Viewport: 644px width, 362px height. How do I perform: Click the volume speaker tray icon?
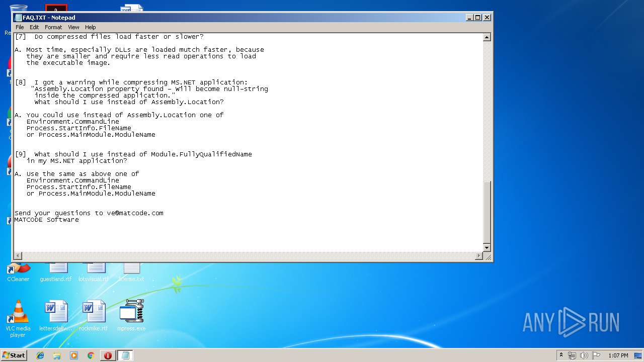(x=584, y=355)
